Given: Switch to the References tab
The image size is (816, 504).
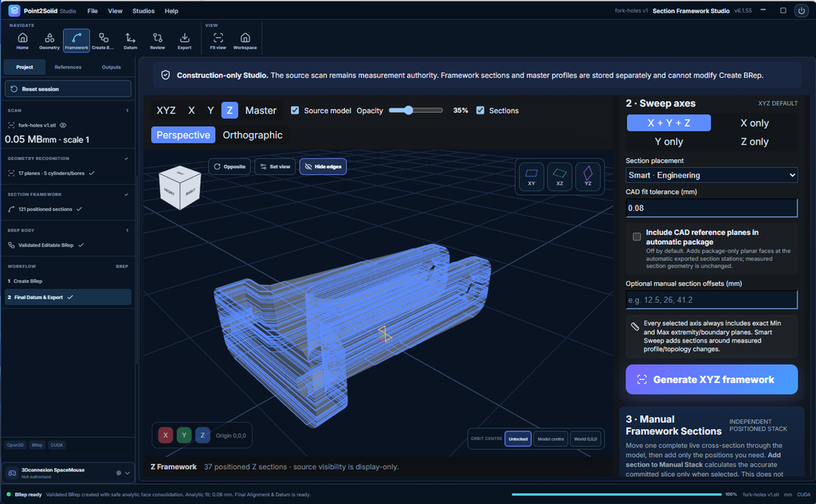Looking at the screenshot, I should 68,67.
